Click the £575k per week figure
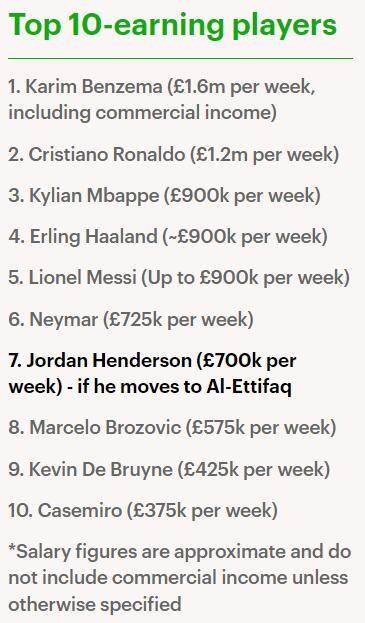 coord(261,428)
